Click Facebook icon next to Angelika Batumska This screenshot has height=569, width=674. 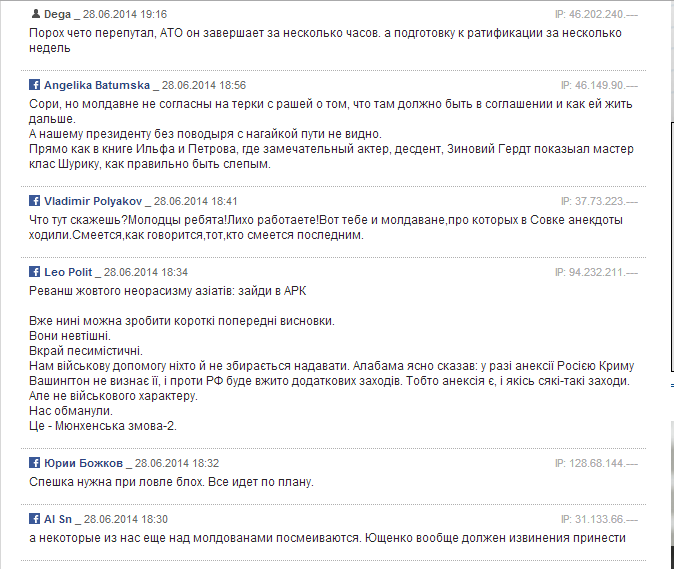(35, 85)
